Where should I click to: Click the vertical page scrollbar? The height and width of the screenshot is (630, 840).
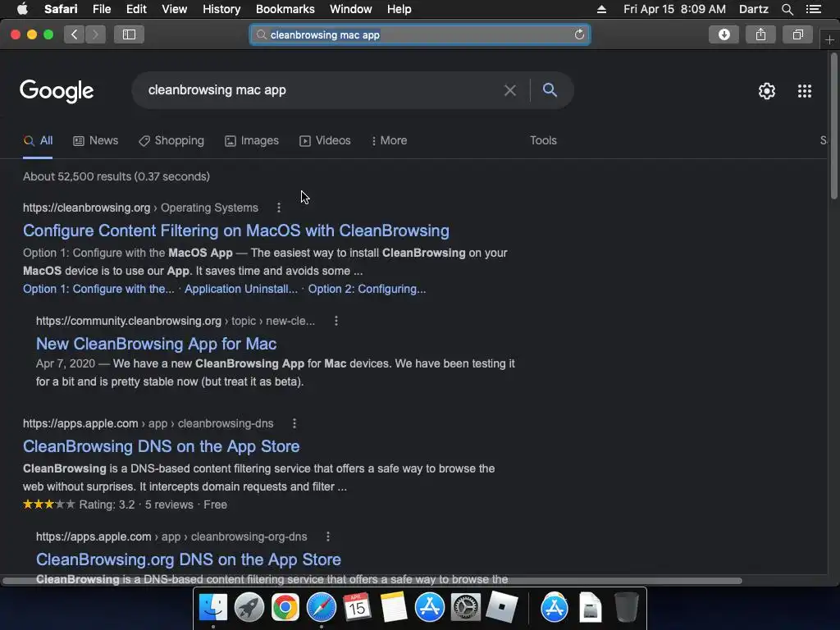834,126
